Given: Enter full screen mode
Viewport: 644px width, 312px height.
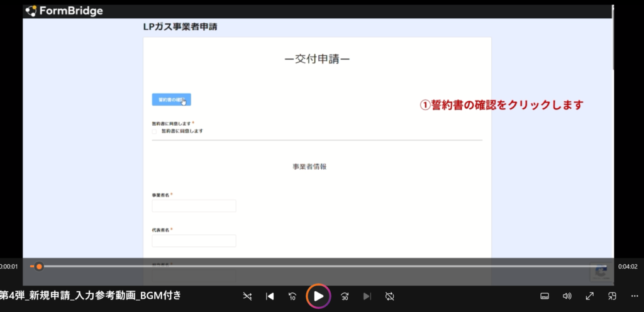Looking at the screenshot, I should tap(590, 296).
